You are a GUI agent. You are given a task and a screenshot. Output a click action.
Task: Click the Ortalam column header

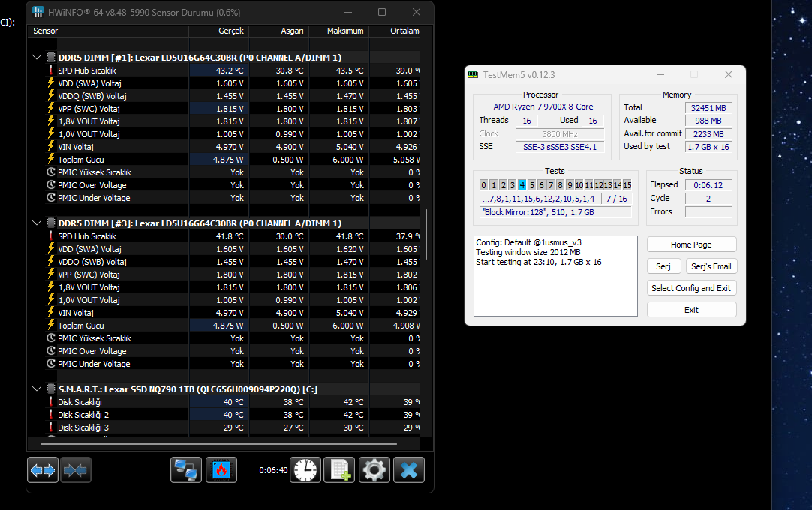click(x=395, y=31)
